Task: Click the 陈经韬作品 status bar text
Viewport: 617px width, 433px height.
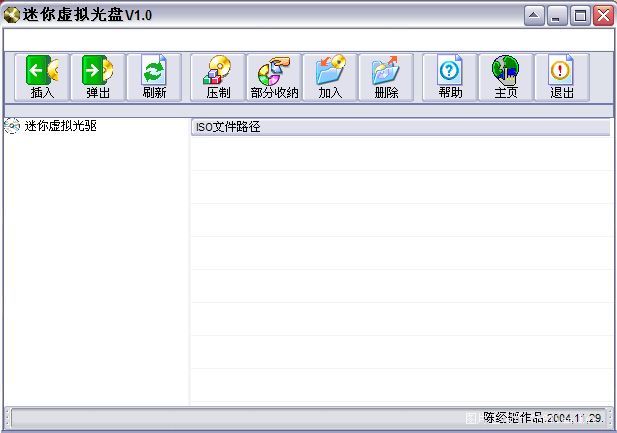Action: (x=543, y=417)
